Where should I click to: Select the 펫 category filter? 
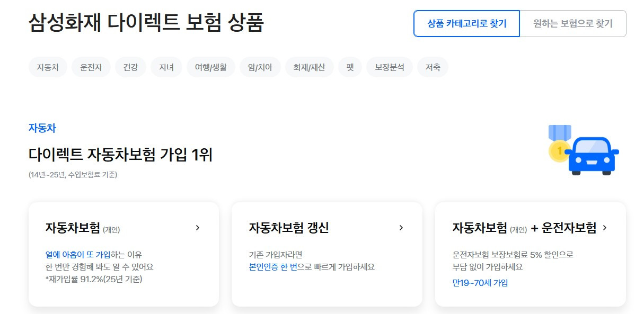[x=349, y=67]
